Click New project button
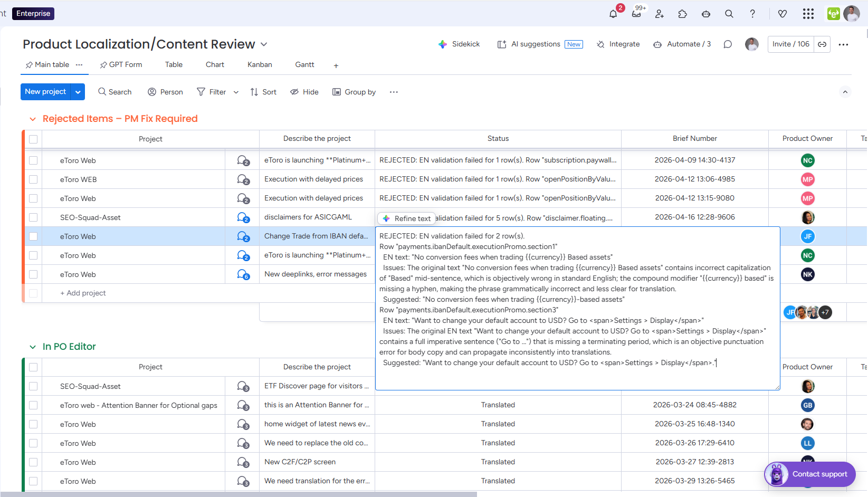868x497 pixels. pyautogui.click(x=45, y=92)
